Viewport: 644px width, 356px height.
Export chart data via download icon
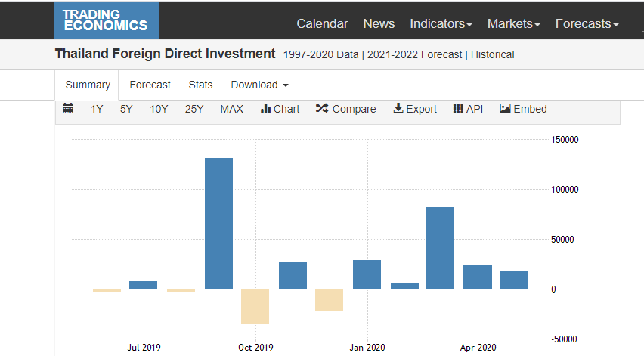(x=398, y=109)
